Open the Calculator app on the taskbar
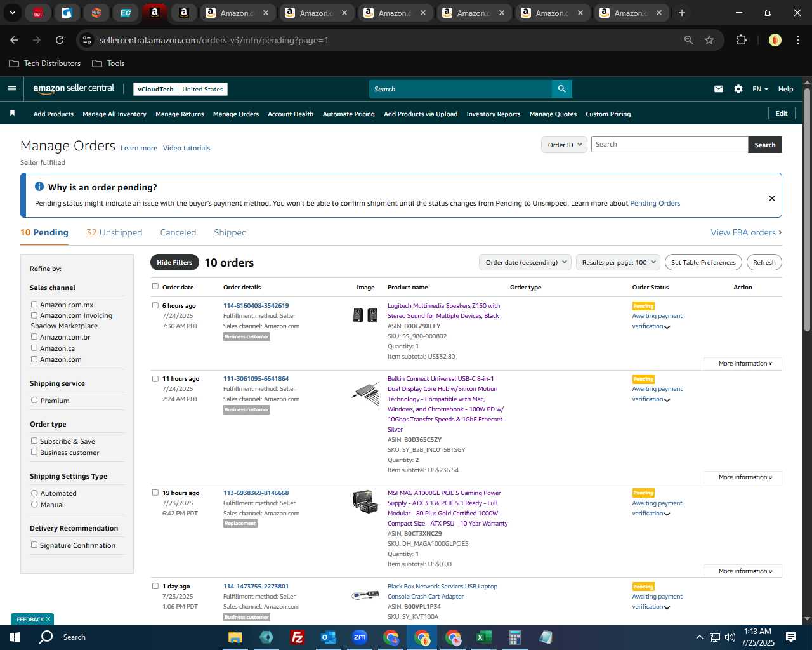Screen dimensions: 812x650 point(515,637)
